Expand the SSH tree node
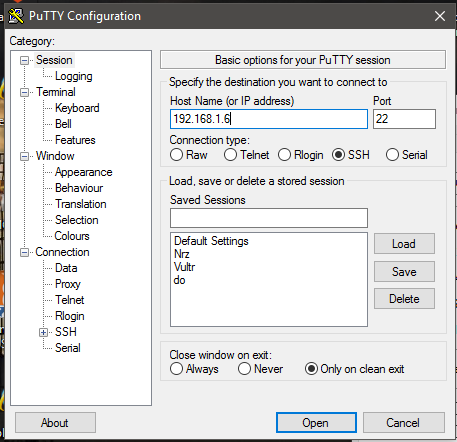This screenshot has width=457, height=442. click(43, 332)
